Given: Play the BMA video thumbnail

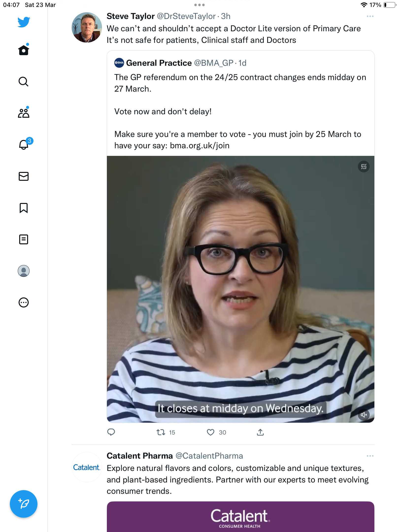Looking at the screenshot, I should tap(241, 289).
